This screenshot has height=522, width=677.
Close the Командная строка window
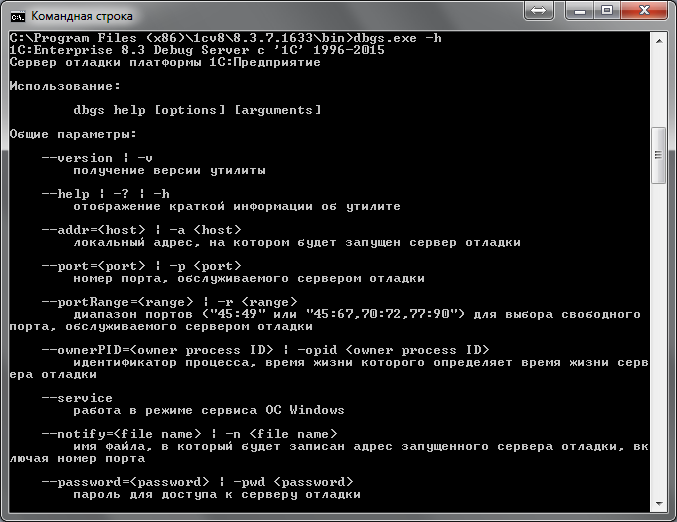[644, 10]
